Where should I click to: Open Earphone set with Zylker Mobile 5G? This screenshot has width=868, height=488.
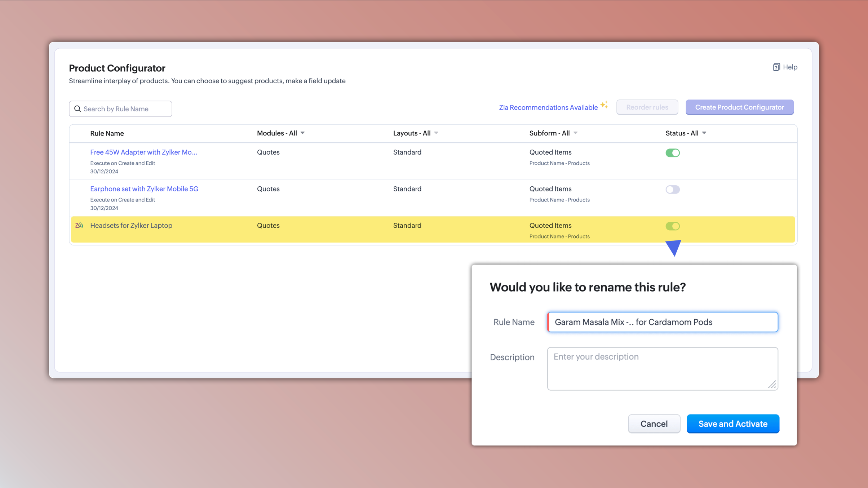(x=144, y=189)
